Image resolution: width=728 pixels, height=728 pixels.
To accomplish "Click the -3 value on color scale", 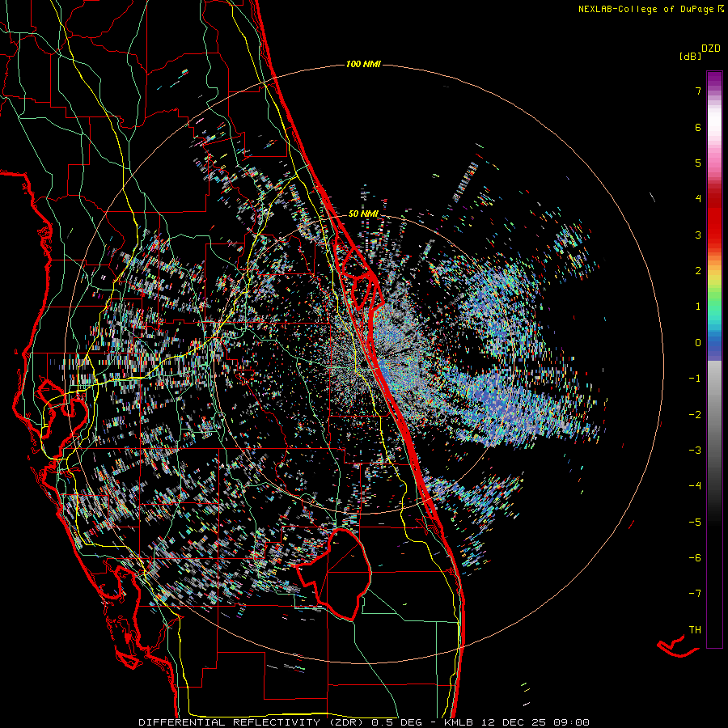I will coord(695,451).
